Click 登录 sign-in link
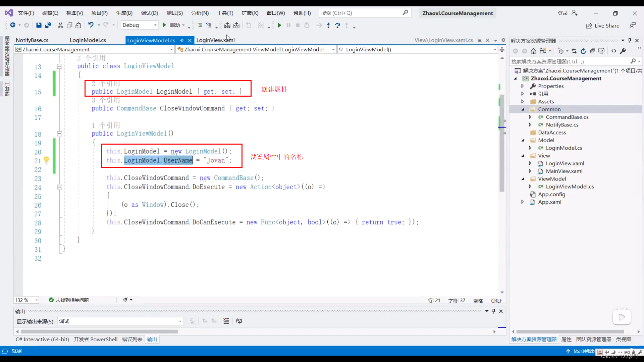 (x=562, y=13)
